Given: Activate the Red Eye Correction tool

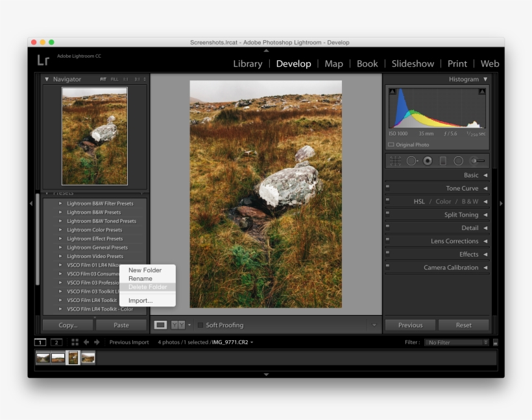Looking at the screenshot, I should tap(428, 161).
